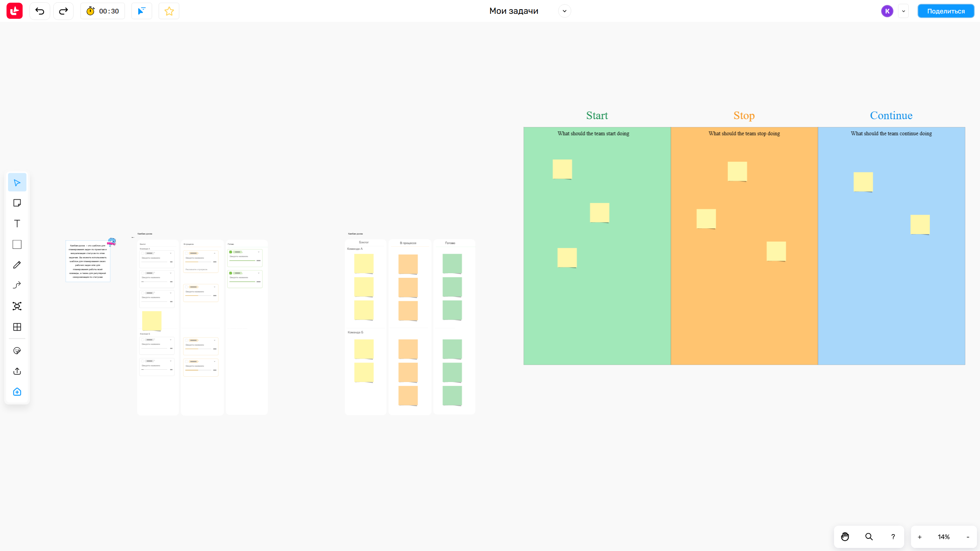Toggle the presentation mode button
This screenshot has width=980, height=551.
[x=141, y=11]
